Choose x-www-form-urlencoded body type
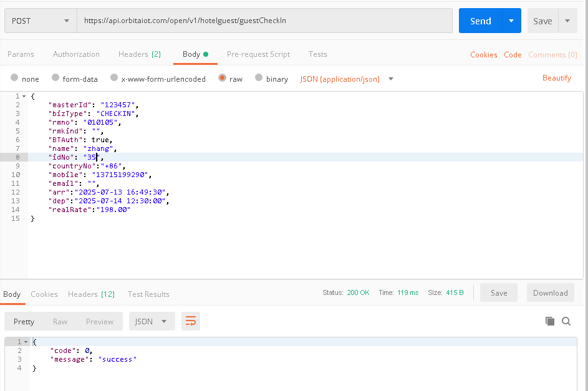588x391 pixels. (x=114, y=79)
